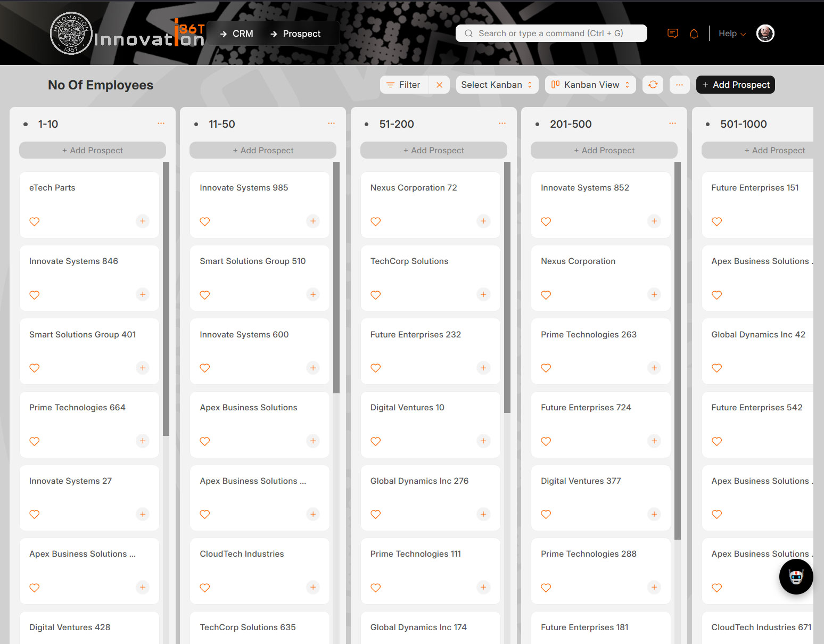Open the toolbar three-dot options menu

(x=679, y=85)
